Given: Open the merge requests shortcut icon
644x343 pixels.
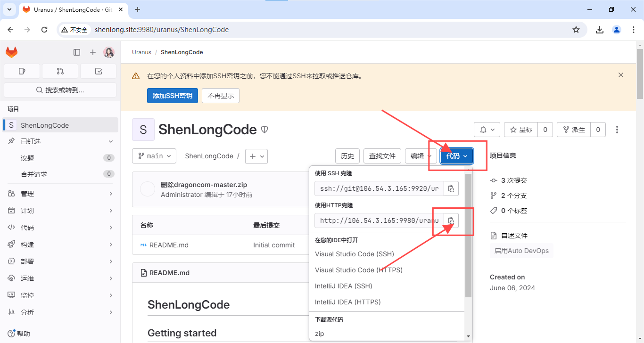Looking at the screenshot, I should tap(60, 71).
